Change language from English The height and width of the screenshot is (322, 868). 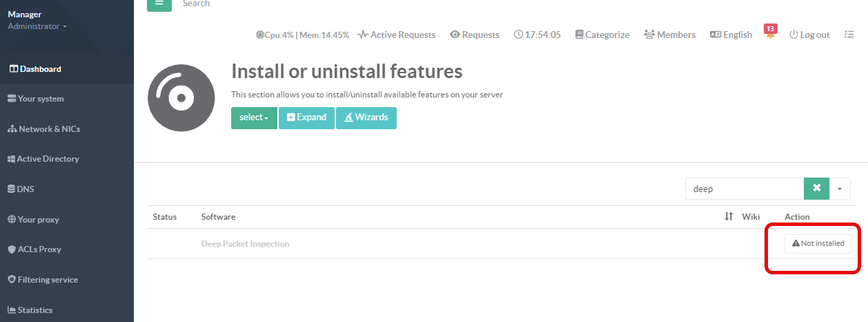[x=731, y=35]
